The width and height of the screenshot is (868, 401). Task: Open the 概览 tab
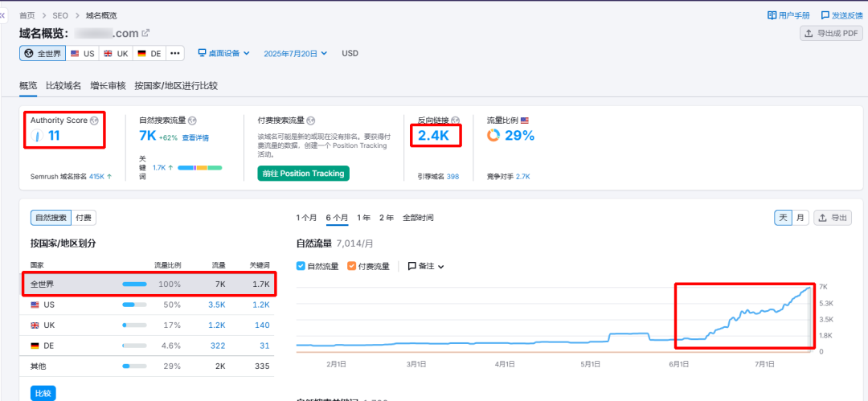click(28, 86)
